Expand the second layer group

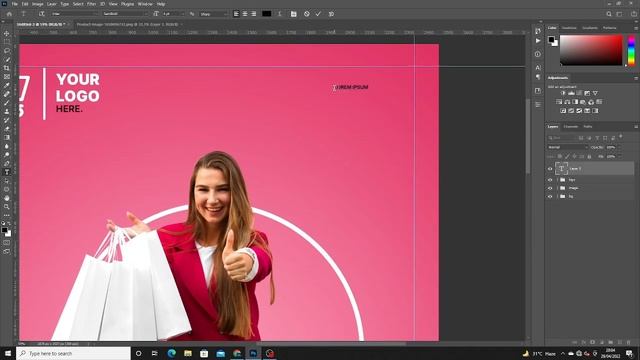[x=557, y=180]
